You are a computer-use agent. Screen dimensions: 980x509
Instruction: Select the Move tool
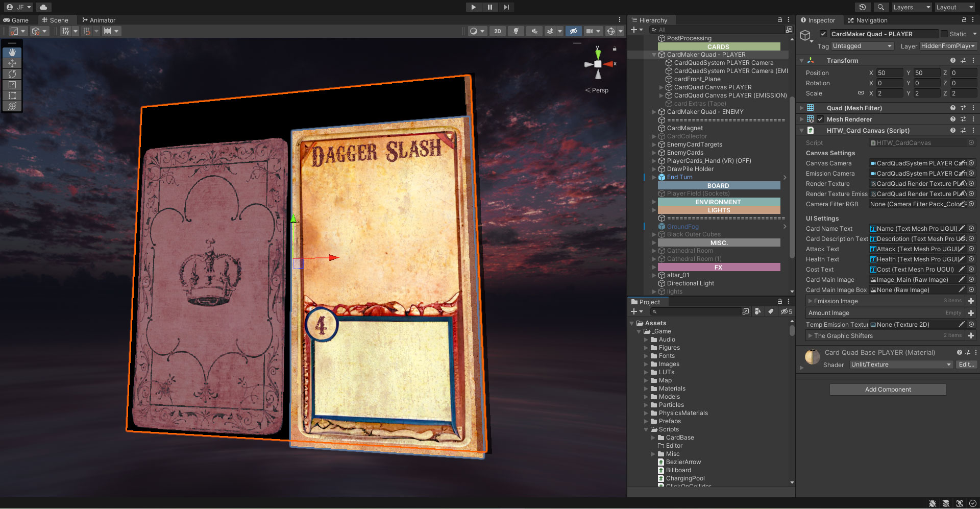click(12, 63)
